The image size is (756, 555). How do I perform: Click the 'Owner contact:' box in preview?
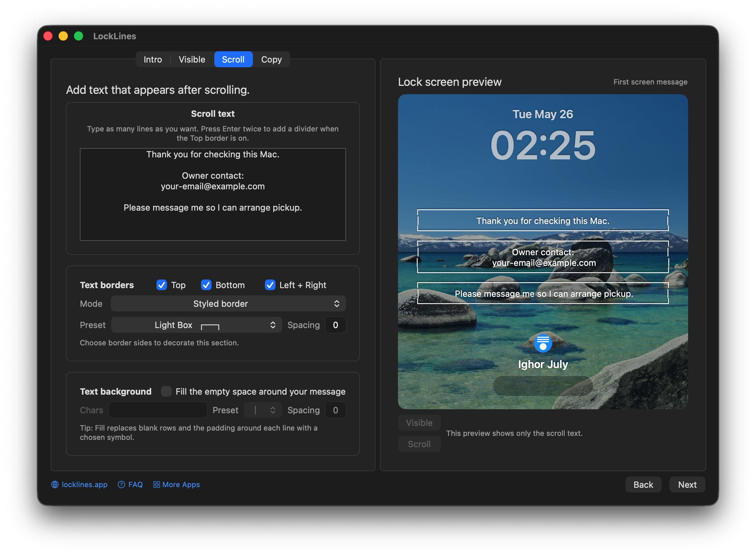click(x=543, y=257)
